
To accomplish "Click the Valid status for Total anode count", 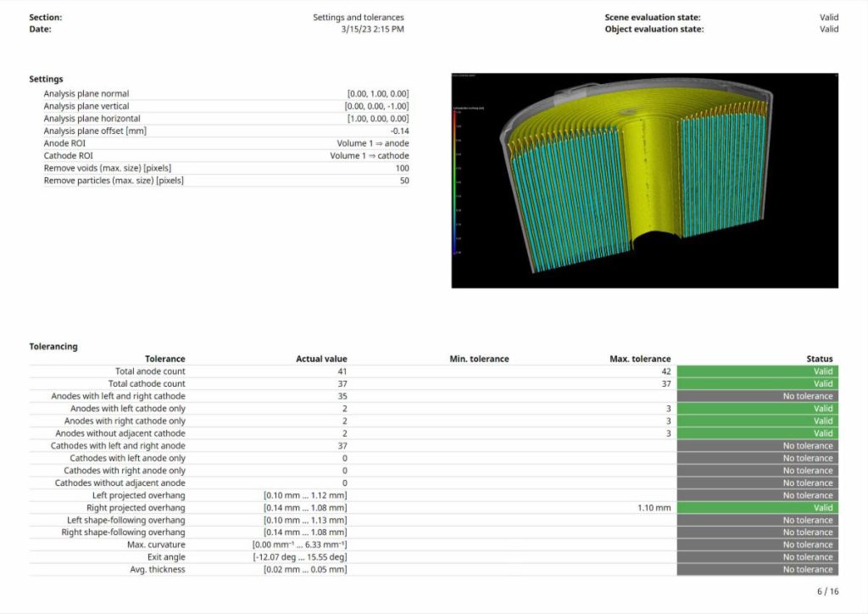I will [x=757, y=371].
